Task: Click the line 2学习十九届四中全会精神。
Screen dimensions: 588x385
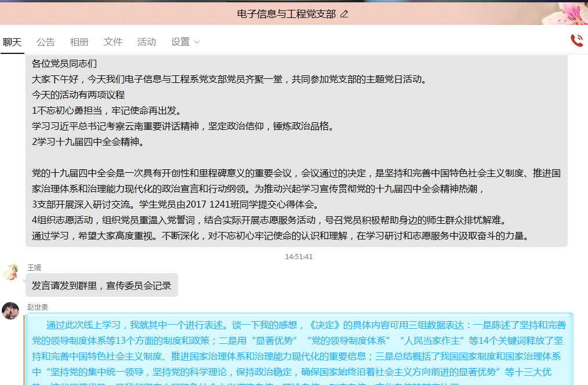Action: [x=89, y=142]
